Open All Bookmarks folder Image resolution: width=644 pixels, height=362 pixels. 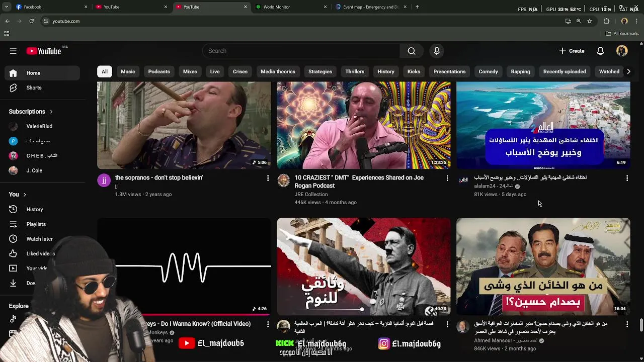(622, 34)
